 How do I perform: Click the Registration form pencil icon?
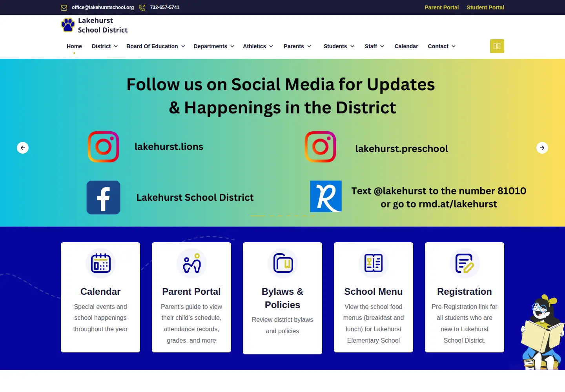(x=465, y=263)
